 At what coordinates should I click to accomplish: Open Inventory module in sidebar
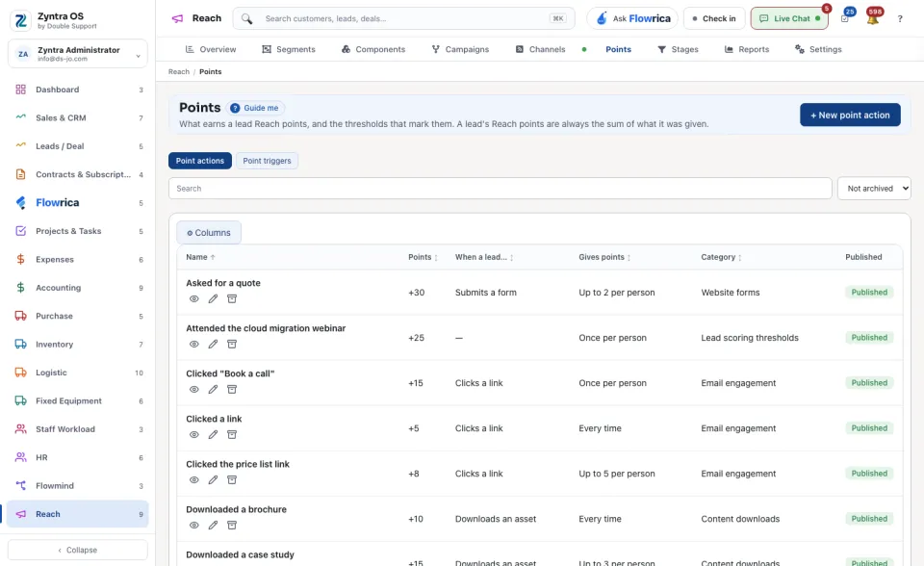tap(78, 345)
